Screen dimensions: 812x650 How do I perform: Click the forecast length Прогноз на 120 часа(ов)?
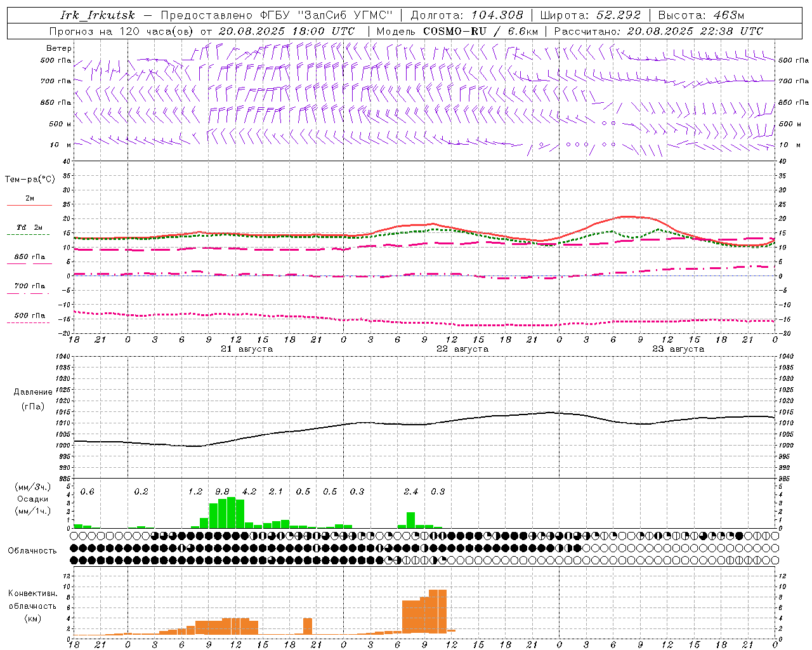click(122, 31)
